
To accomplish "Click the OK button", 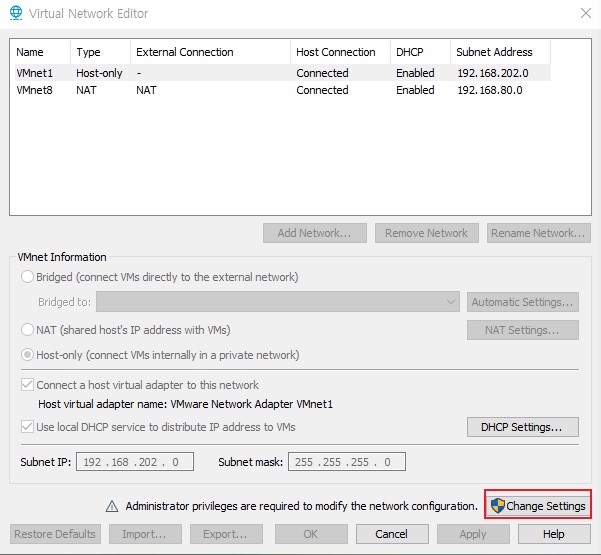I will tap(311, 534).
